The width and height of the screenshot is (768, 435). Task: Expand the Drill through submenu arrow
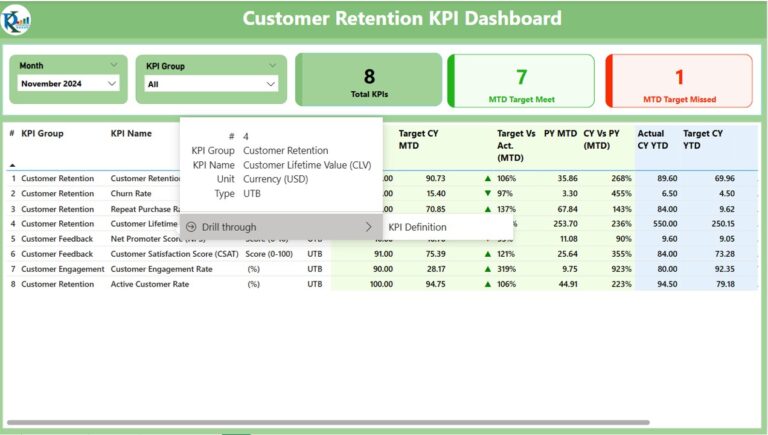click(368, 227)
